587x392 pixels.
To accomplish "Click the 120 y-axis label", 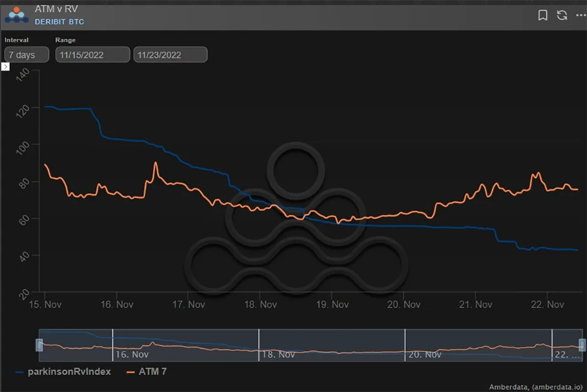I will 23,111.
